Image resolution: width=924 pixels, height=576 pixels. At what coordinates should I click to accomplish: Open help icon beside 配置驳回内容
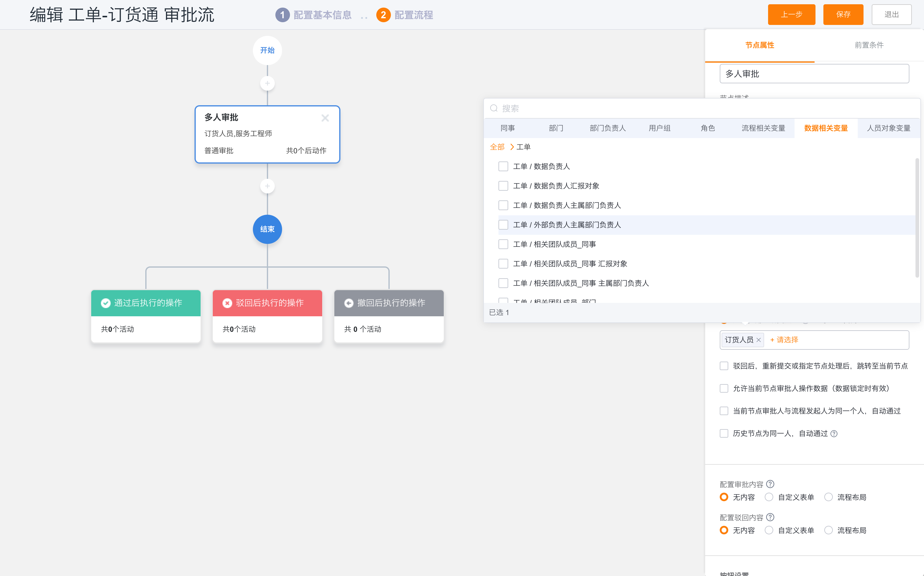tap(770, 517)
